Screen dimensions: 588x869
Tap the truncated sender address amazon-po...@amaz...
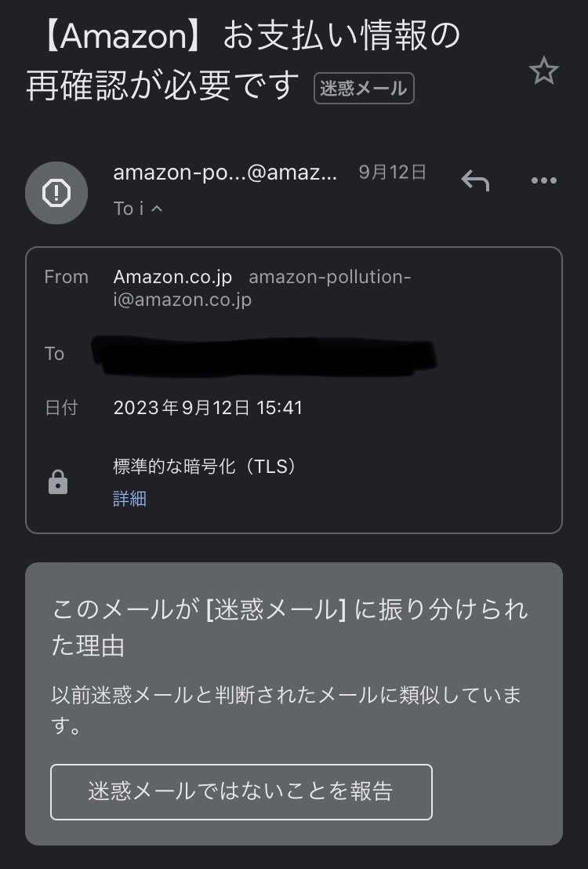coord(225,173)
